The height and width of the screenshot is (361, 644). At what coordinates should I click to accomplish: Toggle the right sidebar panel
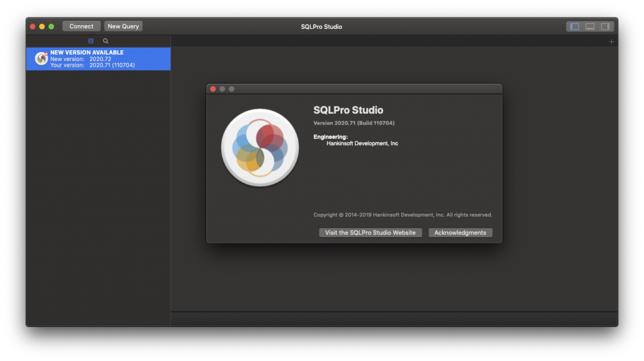pyautogui.click(x=606, y=26)
